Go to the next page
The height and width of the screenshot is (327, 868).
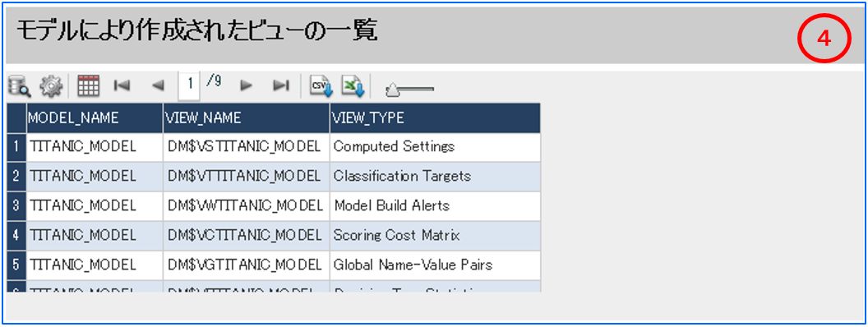click(246, 85)
